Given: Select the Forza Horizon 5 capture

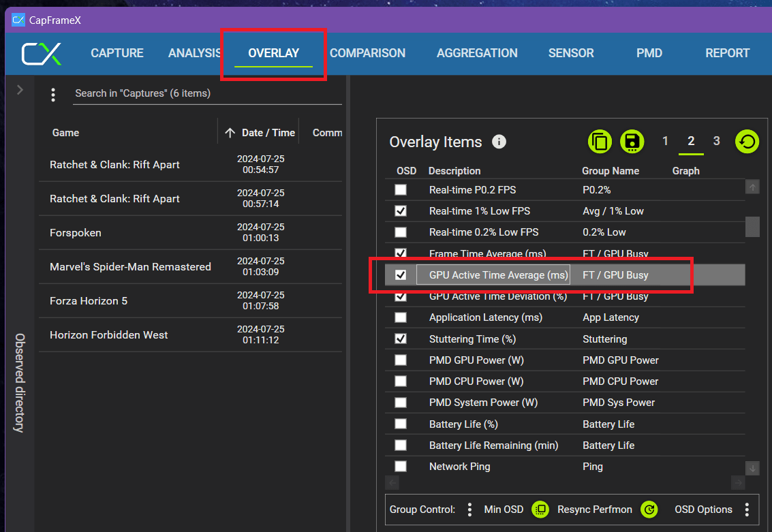Looking at the screenshot, I should 190,300.
